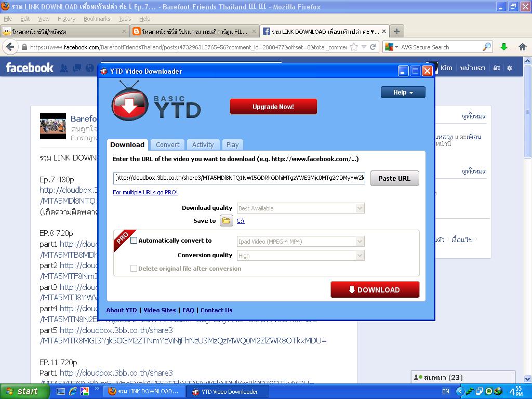The width and height of the screenshot is (532, 399).
Task: Click Firefox back arrow button
Action: click(10, 47)
